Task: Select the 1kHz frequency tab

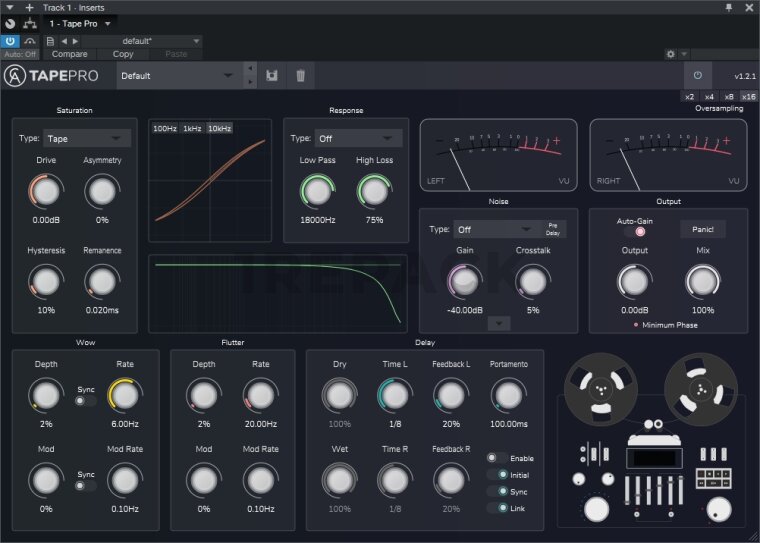Action: tap(192, 129)
